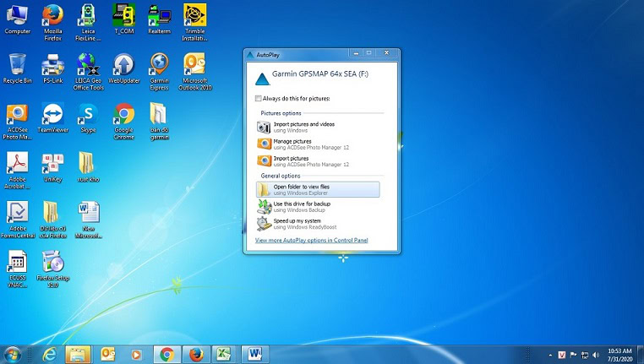Select the Realterm desktop shortcut
Viewport: 644px width, 364px height.
point(160,19)
